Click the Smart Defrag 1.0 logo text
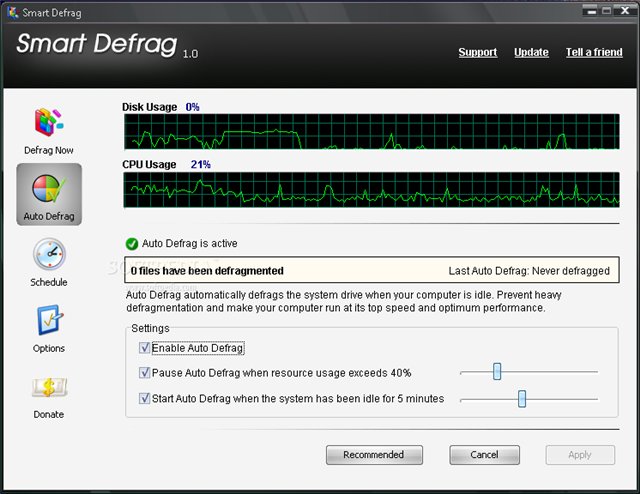 (x=107, y=44)
